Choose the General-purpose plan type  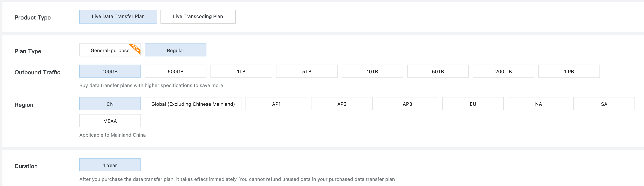(110, 50)
